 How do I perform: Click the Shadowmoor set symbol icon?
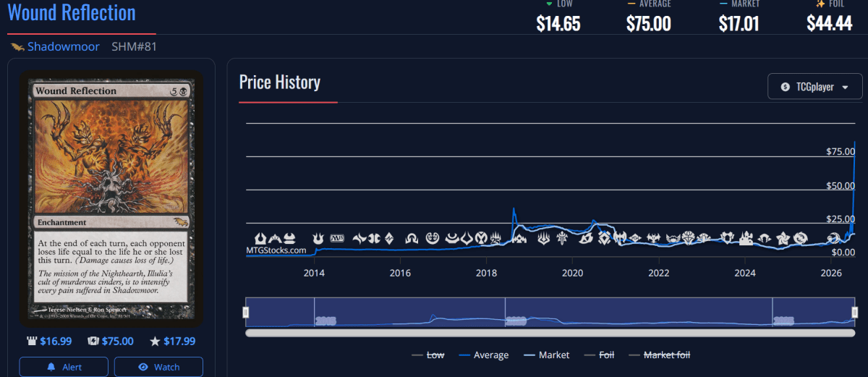[x=17, y=47]
